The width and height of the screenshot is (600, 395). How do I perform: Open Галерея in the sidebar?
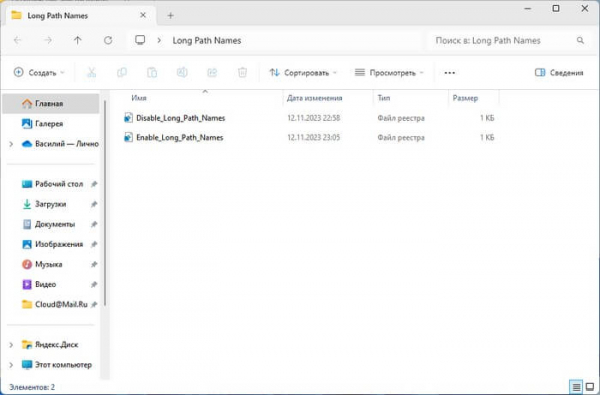[x=51, y=124]
